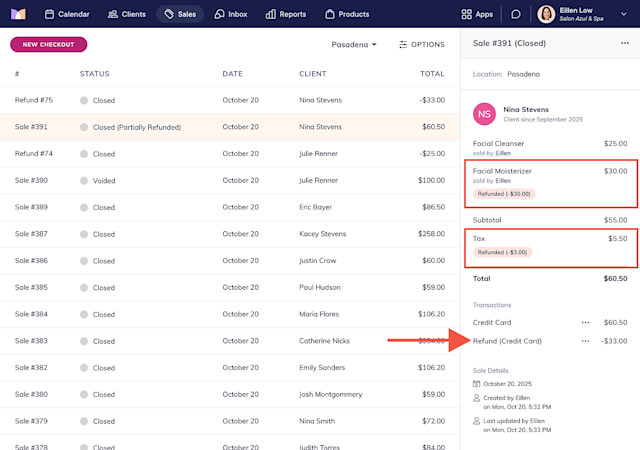Image resolution: width=640 pixels, height=450 pixels.
Task: Click the Mangomint logo icon
Action: click(18, 14)
